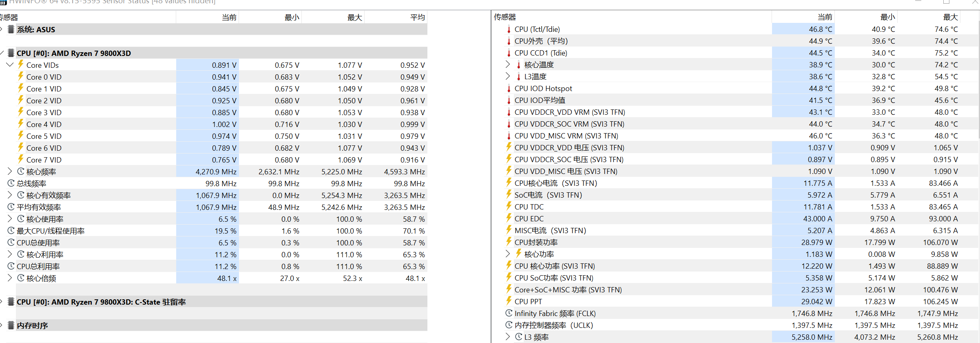Image resolution: width=980 pixels, height=343 pixels.
Task: Click thermometer icon beside CPU (Tctl/Tdie)
Action: point(509,29)
